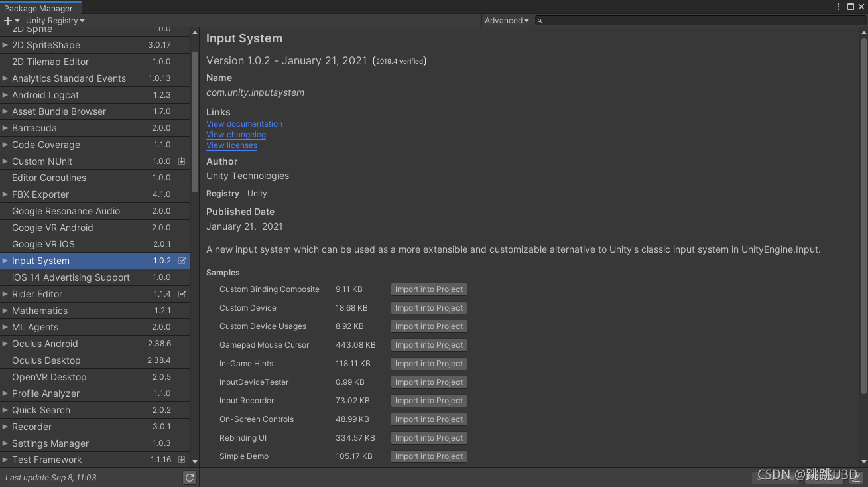
Task: Expand the Android Logcat package versions
Action: point(5,95)
